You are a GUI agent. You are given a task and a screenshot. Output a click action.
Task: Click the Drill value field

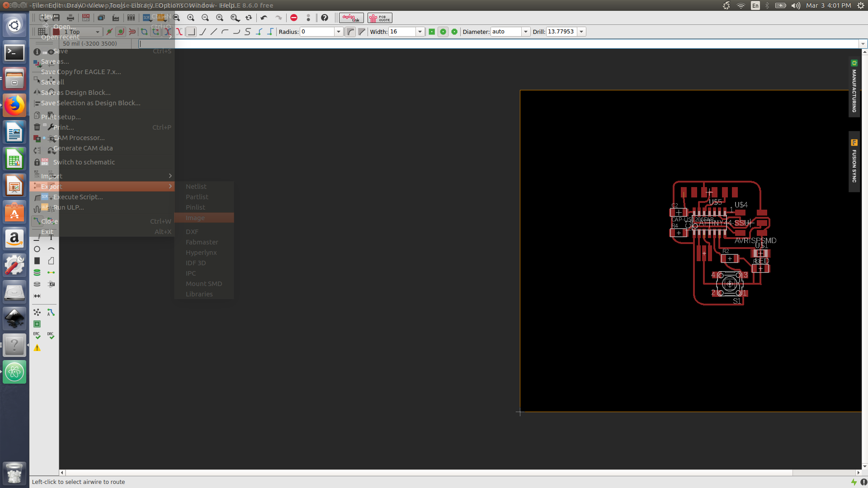[561, 32]
